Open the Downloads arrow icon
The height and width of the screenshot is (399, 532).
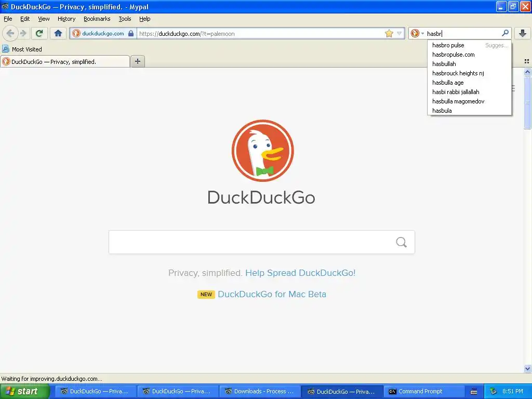523,33
